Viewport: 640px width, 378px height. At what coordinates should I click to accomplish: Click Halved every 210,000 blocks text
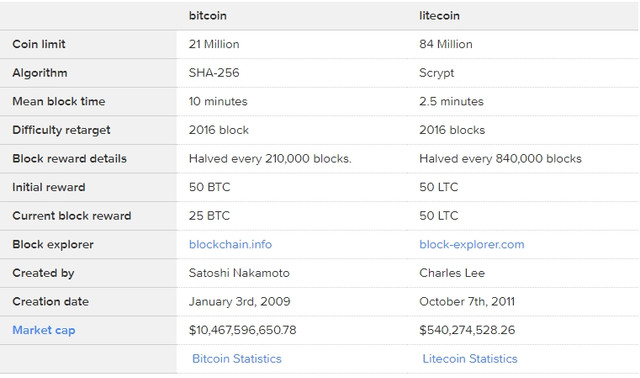[270, 158]
